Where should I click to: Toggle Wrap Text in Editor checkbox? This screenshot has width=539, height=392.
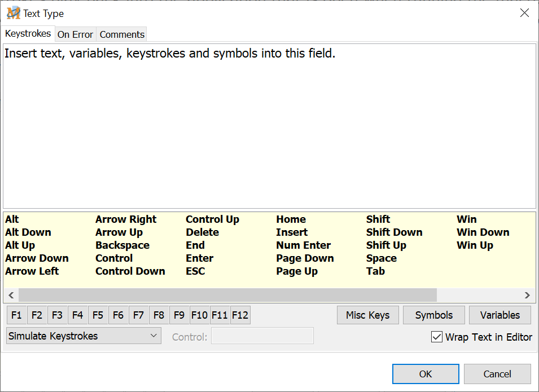(436, 337)
